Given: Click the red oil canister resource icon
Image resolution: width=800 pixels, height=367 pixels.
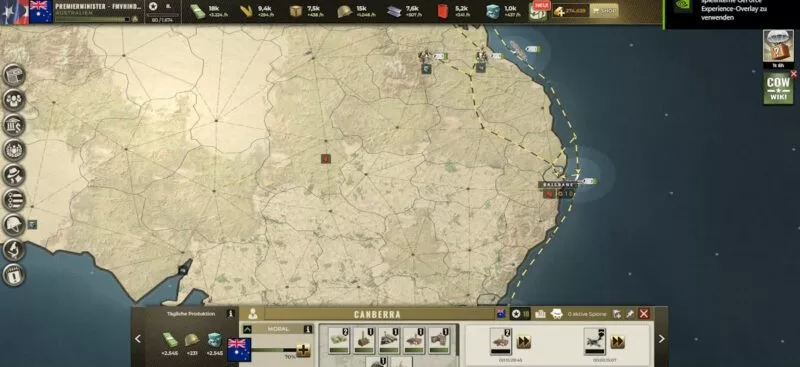Looking at the screenshot, I should (x=443, y=11).
